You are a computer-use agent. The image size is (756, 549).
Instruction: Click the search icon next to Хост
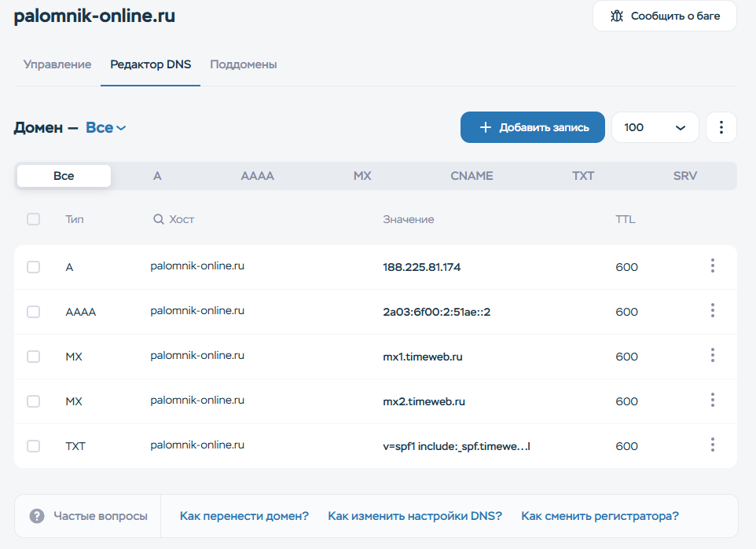pyautogui.click(x=159, y=219)
